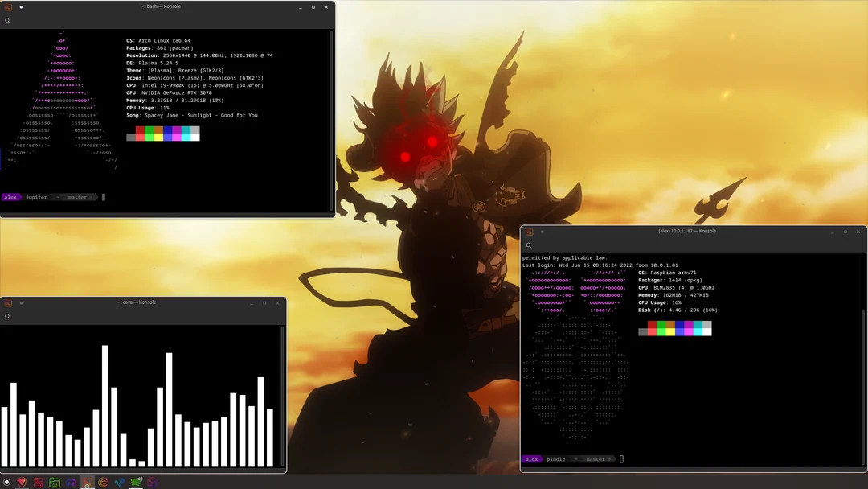Open Spotify from the taskbar

pyautogui.click(x=137, y=483)
